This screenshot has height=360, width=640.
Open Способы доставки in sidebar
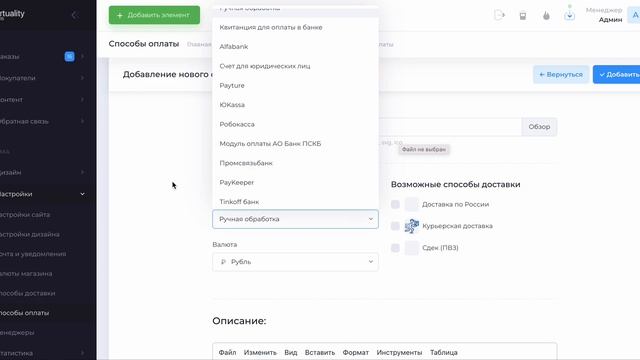[x=27, y=293]
